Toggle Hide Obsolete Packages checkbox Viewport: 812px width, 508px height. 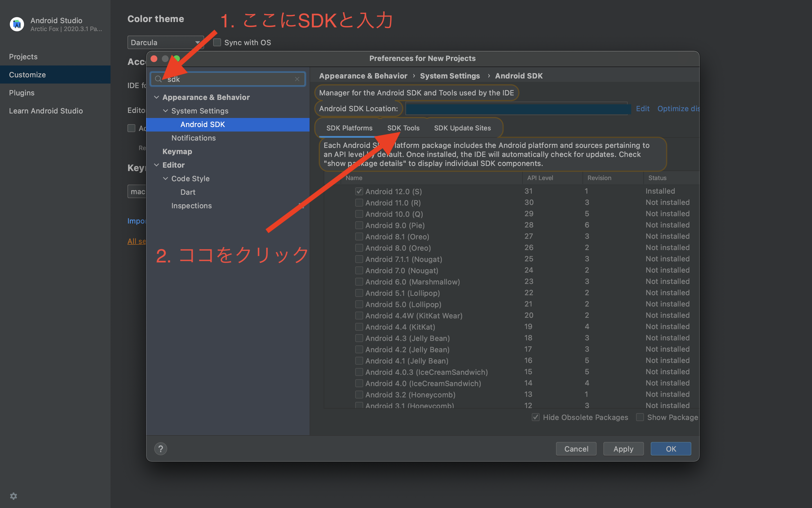point(535,417)
